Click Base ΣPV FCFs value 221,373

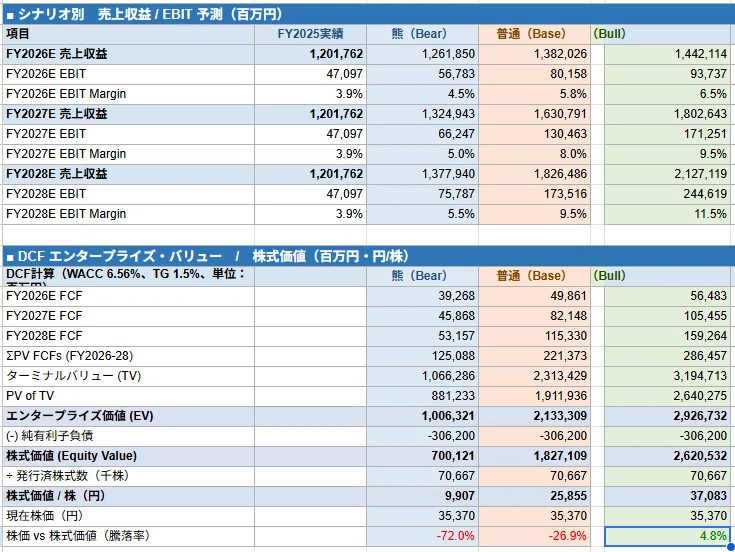coord(565,356)
